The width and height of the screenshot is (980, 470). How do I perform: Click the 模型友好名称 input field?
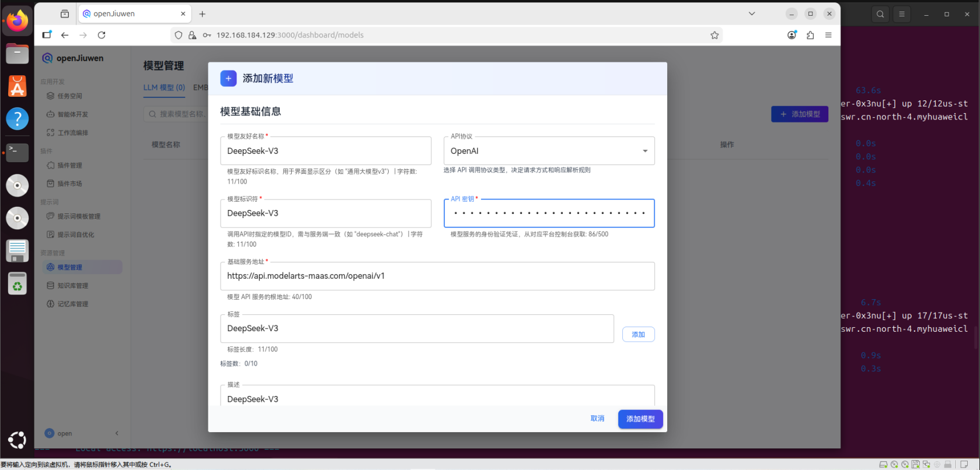[326, 151]
